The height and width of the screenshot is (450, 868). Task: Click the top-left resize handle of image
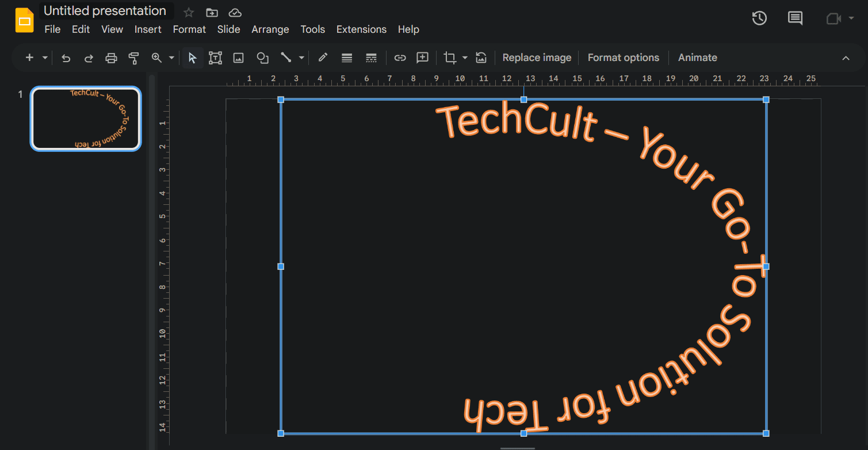pyautogui.click(x=281, y=100)
